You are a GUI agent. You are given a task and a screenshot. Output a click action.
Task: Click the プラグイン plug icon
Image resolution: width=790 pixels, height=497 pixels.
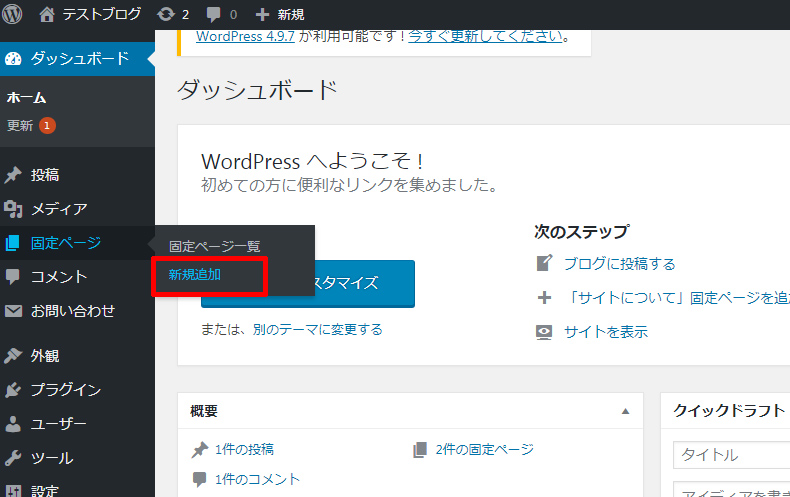point(14,390)
